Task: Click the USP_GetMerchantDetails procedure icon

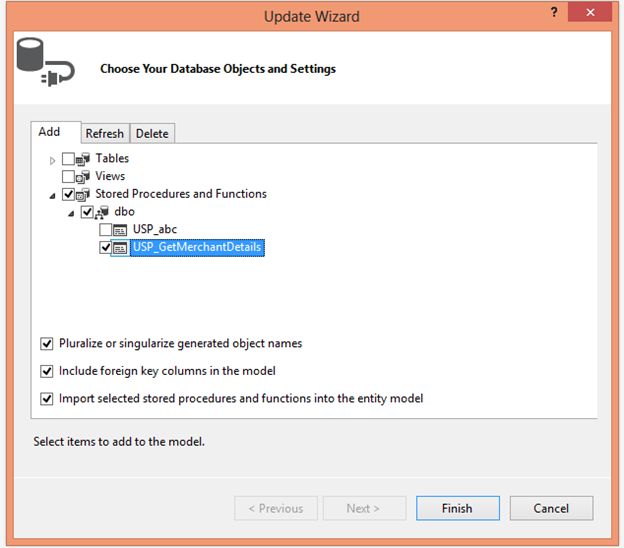Action: click(120, 248)
